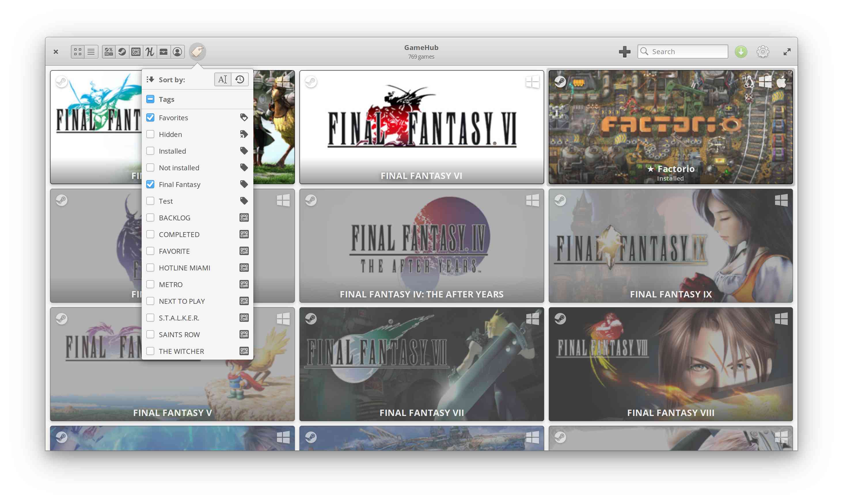Viewport: 843px width, 504px height.
Task: Filter library by Steam games
Action: [x=122, y=51]
